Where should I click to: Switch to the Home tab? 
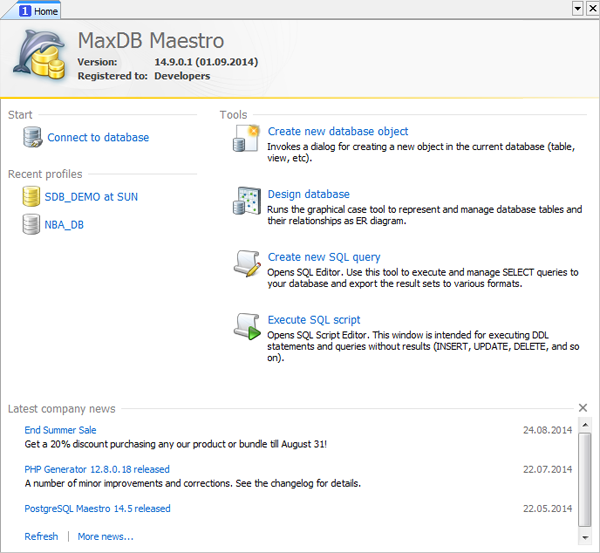(38, 10)
